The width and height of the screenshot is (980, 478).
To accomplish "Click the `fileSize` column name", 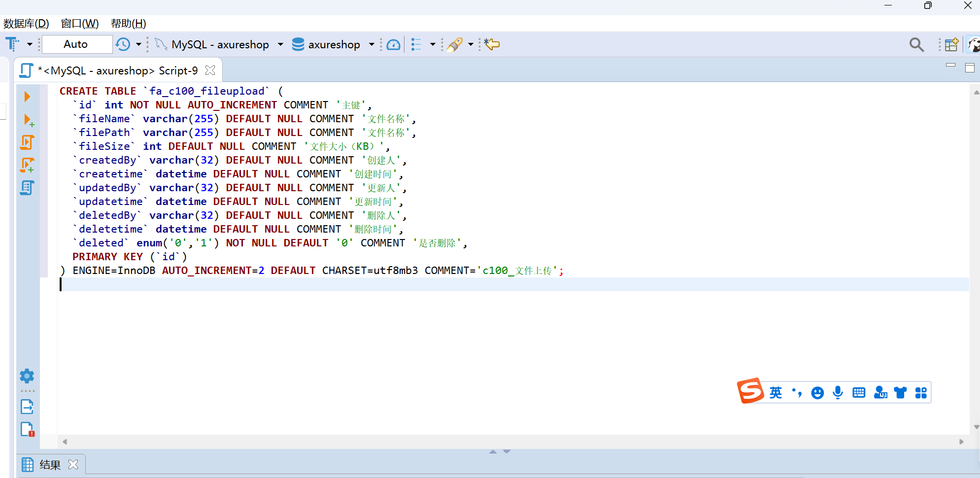I will point(104,146).
